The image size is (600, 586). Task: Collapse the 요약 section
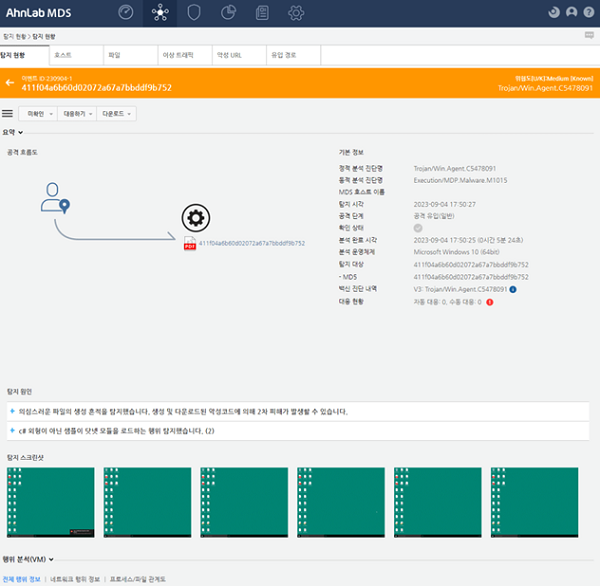click(13, 132)
